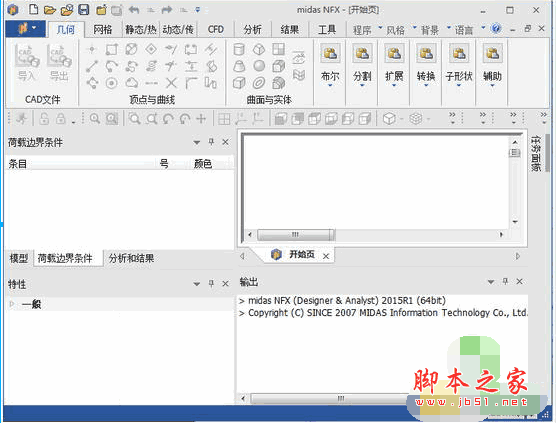Select the sphere solid tool
This screenshot has height=423, width=556.
coord(259,66)
